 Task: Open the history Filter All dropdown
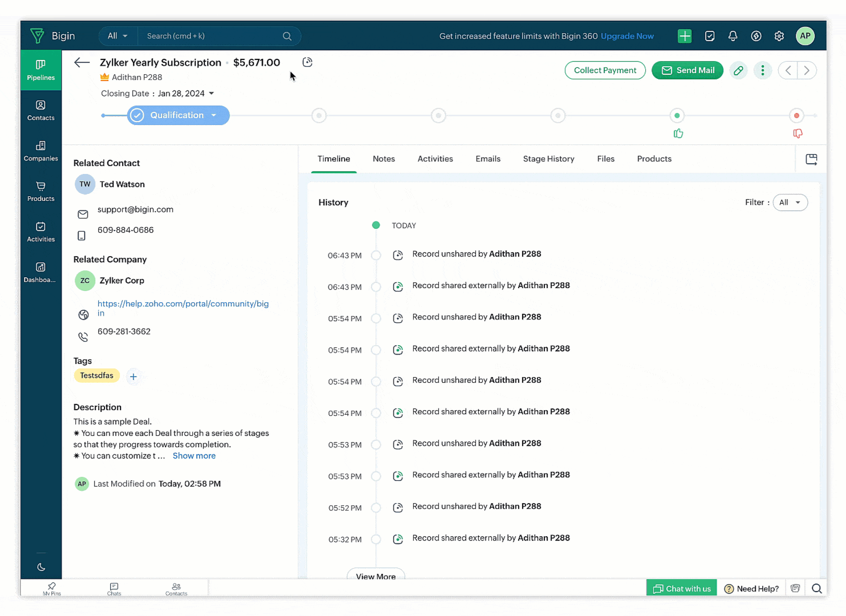(790, 202)
